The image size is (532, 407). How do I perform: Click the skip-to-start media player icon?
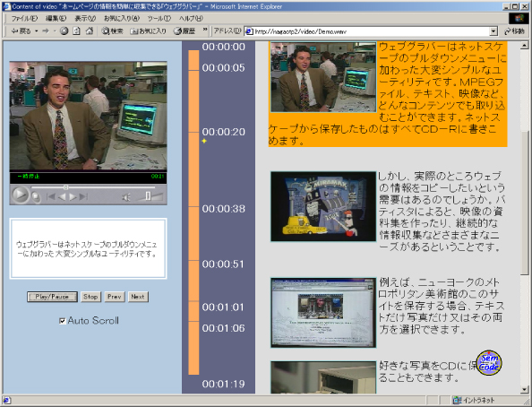click(50, 196)
